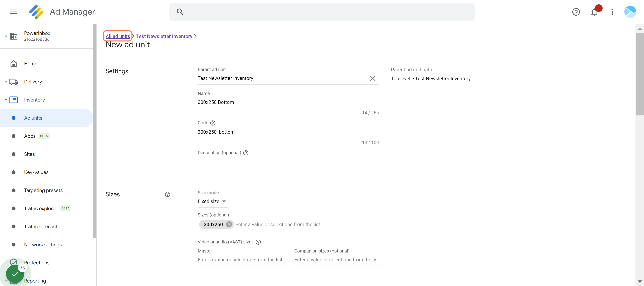Show help for VAST sizes

coord(258,242)
